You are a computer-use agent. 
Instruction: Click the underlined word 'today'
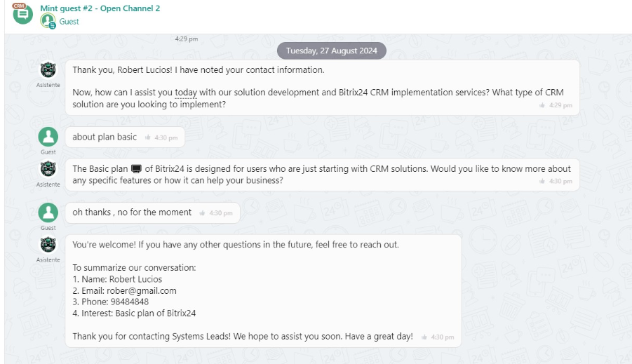[x=186, y=93]
